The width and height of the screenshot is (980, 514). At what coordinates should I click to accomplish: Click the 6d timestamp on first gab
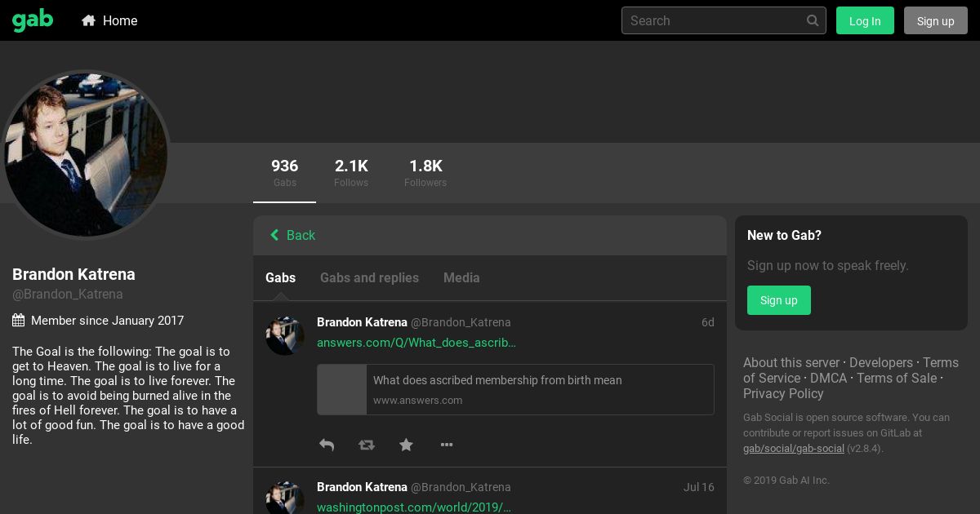click(708, 322)
